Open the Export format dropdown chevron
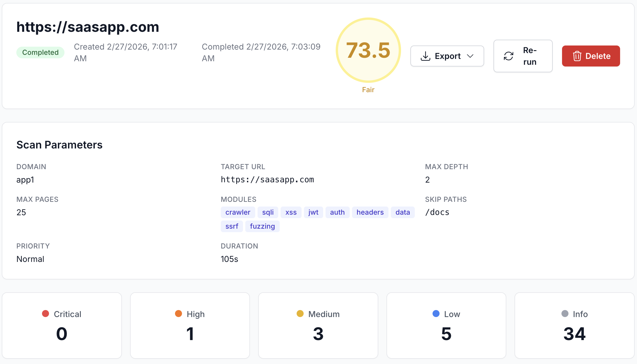Viewport: 637px width, 364px height. [x=470, y=56]
